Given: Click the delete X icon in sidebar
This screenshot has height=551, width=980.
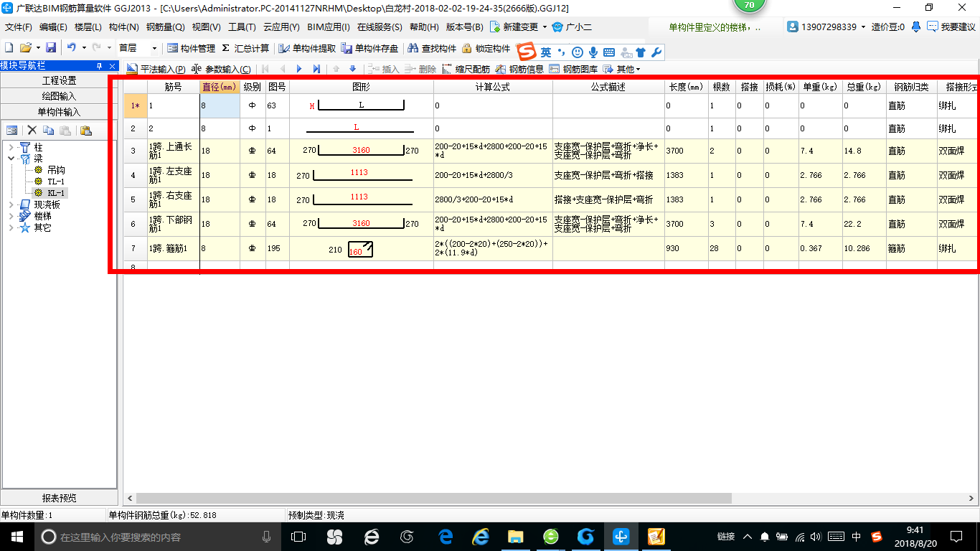Looking at the screenshot, I should (32, 131).
